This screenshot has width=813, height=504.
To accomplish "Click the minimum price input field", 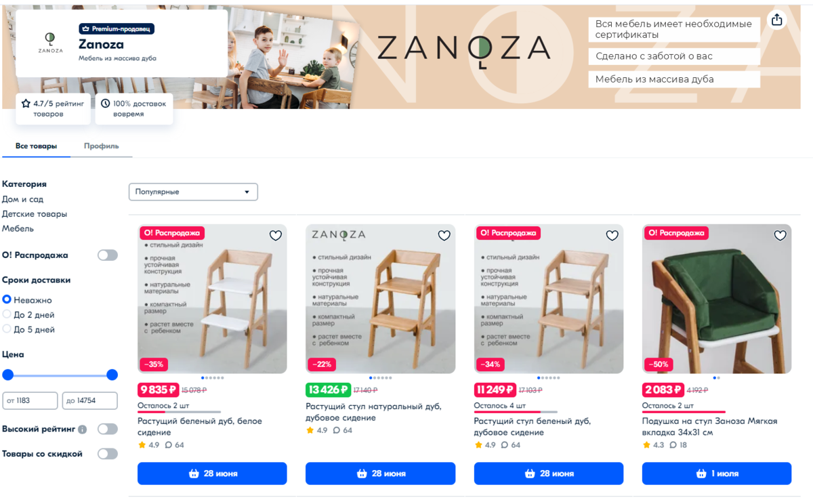I will pos(30,400).
